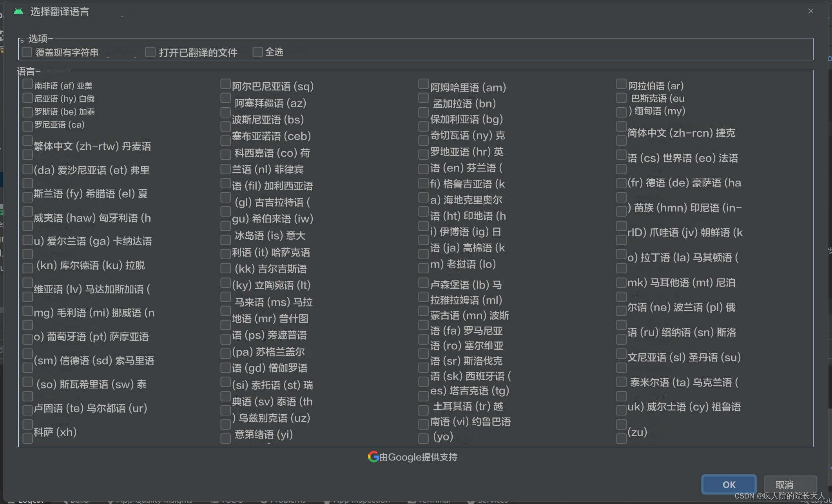
Task: Tick the 意第绪语 (yi) checkbox
Action: (x=225, y=438)
